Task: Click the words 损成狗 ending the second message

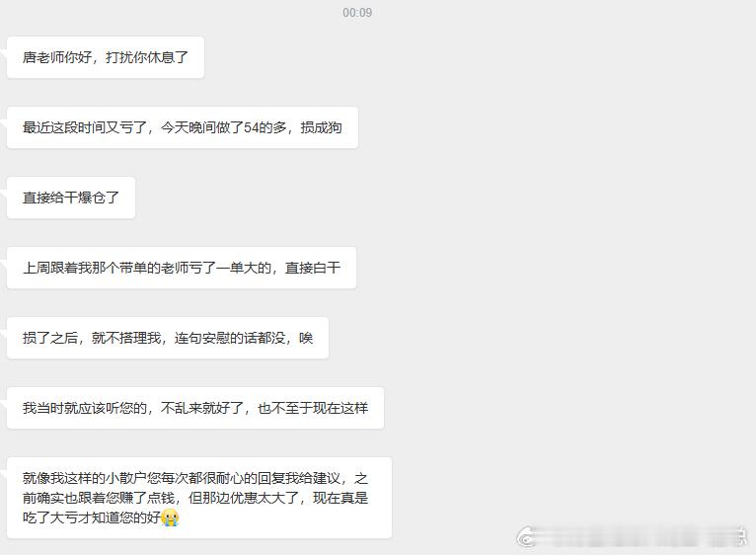Action: click(321, 127)
